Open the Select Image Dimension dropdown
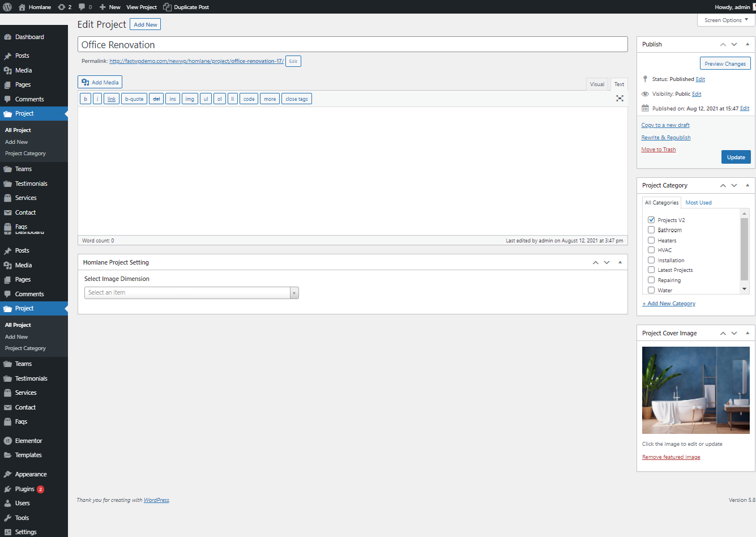 pos(191,293)
